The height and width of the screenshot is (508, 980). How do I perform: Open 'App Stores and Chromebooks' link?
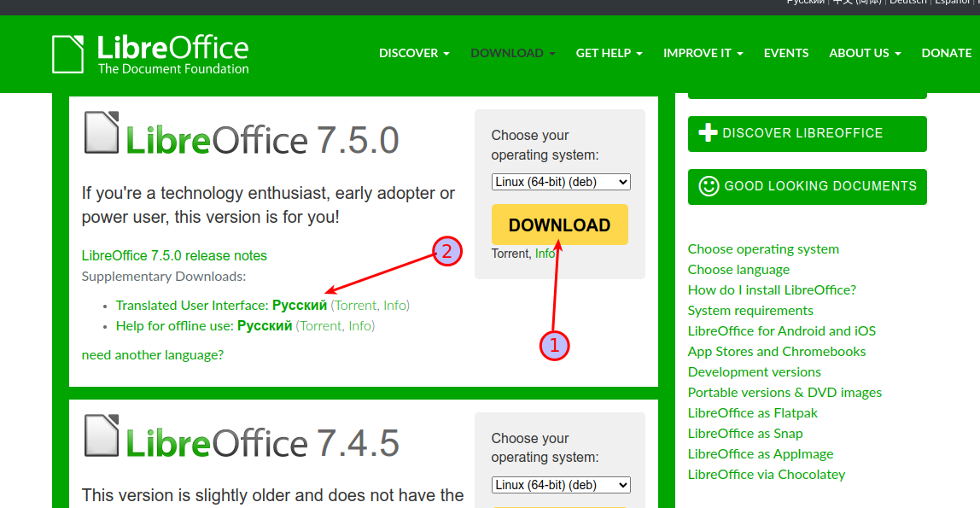(777, 351)
